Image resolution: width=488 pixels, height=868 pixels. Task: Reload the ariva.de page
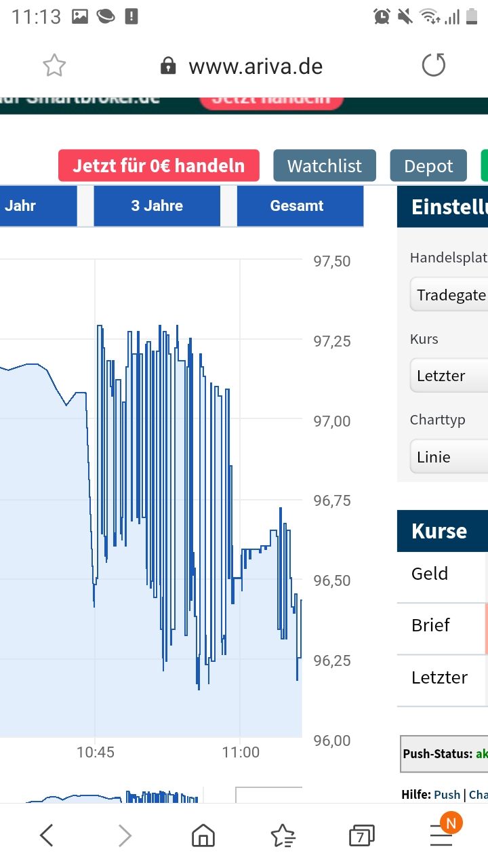click(x=433, y=64)
